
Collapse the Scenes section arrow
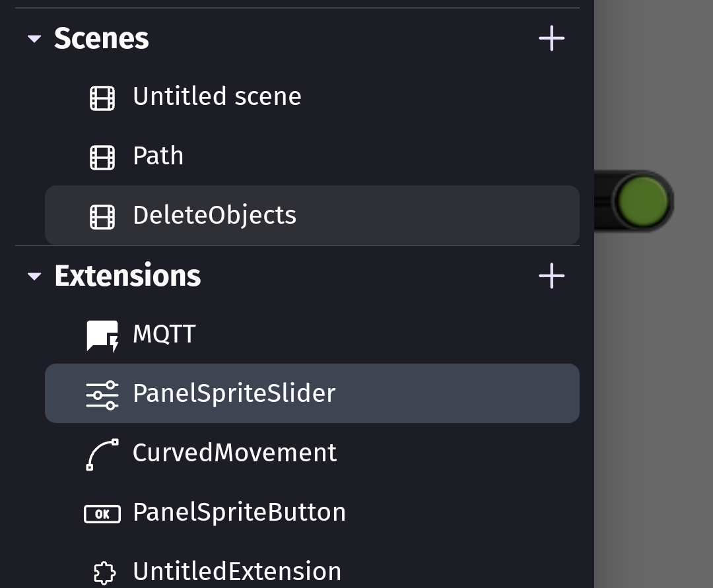[x=34, y=39]
